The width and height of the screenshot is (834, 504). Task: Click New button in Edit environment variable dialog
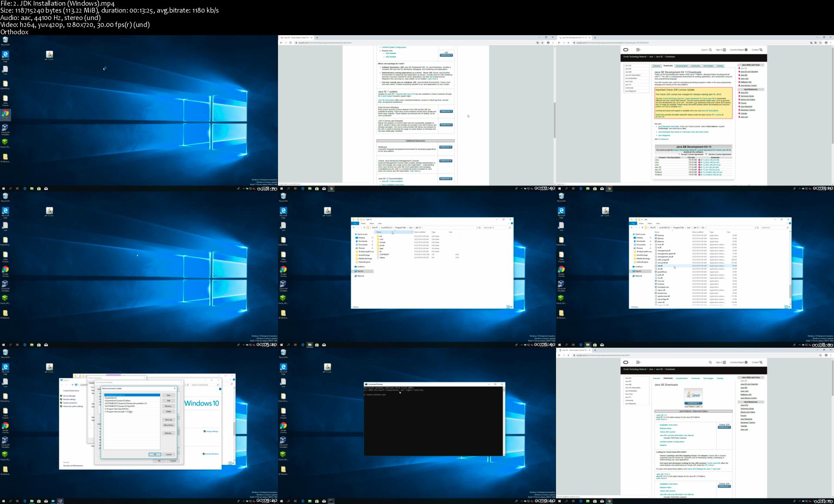coord(169,395)
